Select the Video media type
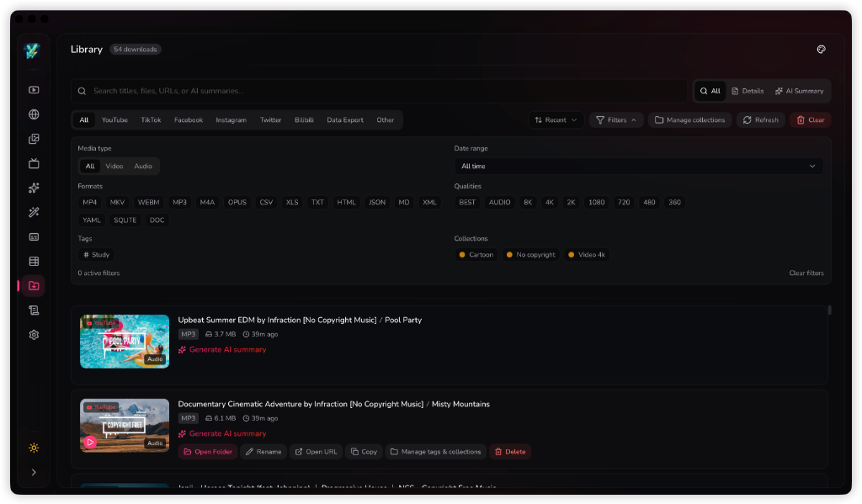The width and height of the screenshot is (862, 504). pyautogui.click(x=114, y=166)
